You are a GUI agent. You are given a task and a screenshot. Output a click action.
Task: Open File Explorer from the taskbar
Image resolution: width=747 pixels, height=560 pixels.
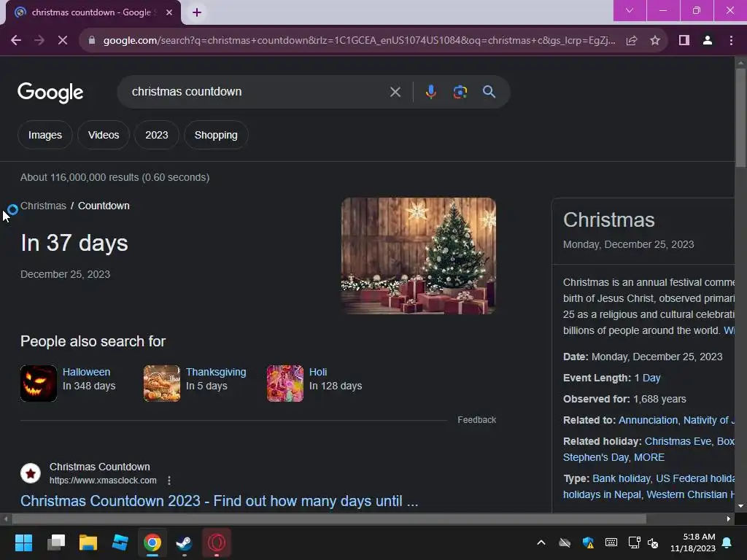[x=88, y=542]
